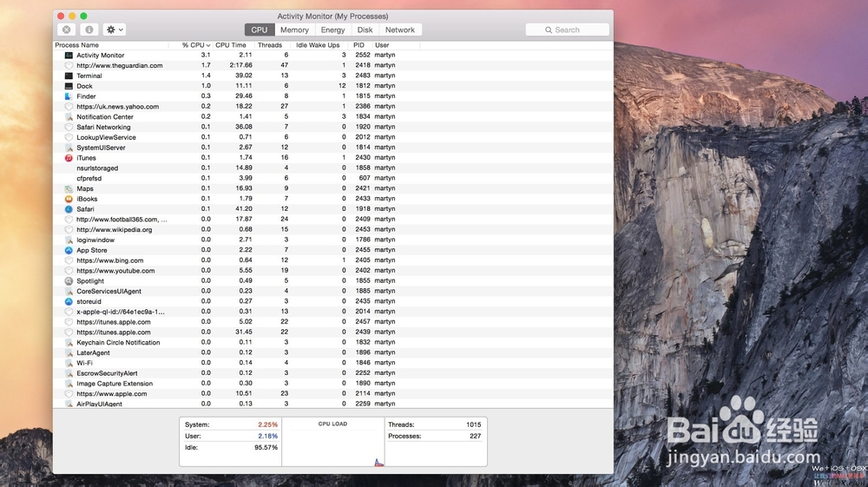Select the EscrowSecurityAlert process icon

click(x=69, y=373)
